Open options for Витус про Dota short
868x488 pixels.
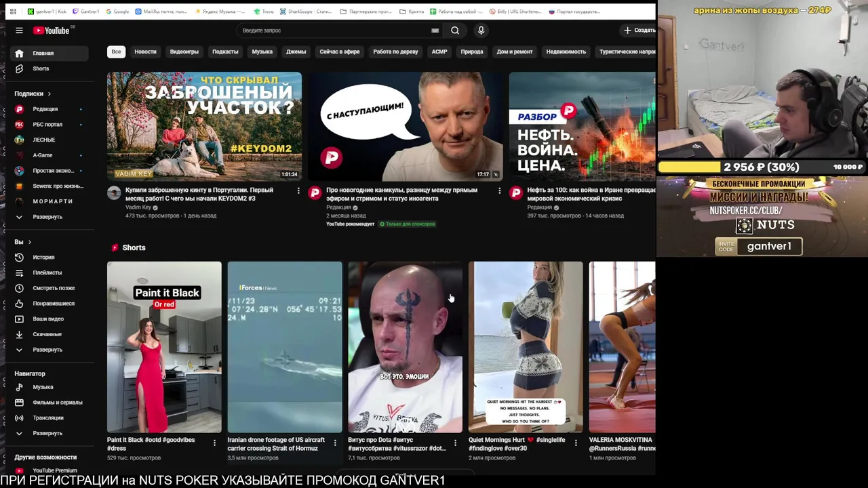click(x=455, y=443)
